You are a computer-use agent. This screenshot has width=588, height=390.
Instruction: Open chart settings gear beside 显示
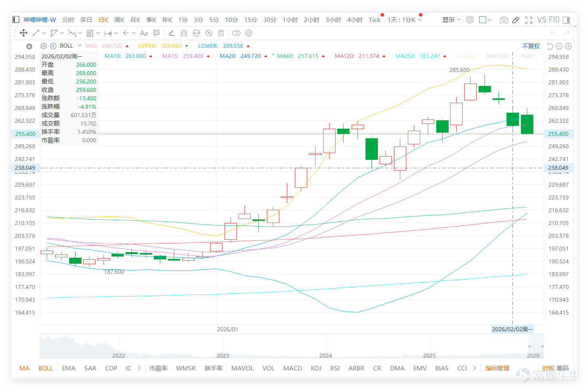click(470, 20)
